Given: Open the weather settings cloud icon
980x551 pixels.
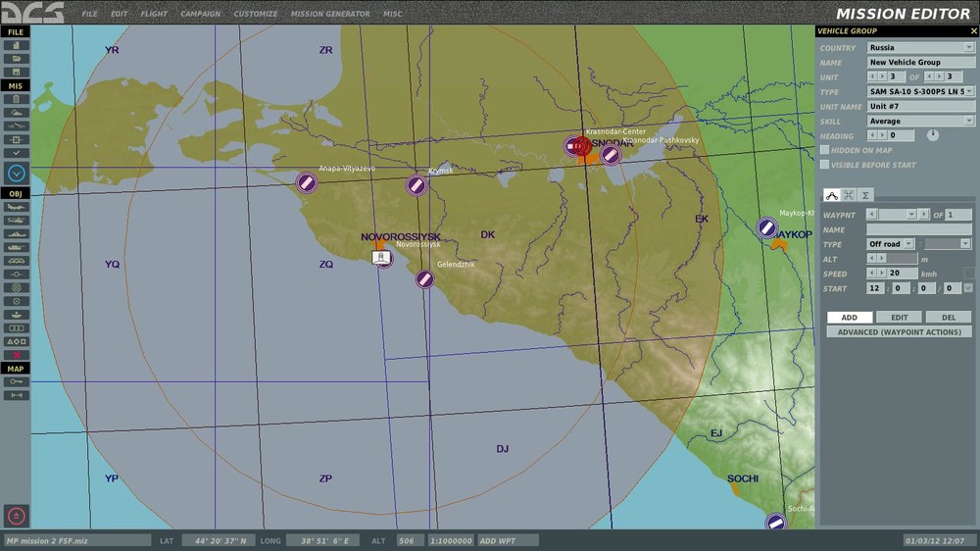Looking at the screenshot, I should pos(17,113).
